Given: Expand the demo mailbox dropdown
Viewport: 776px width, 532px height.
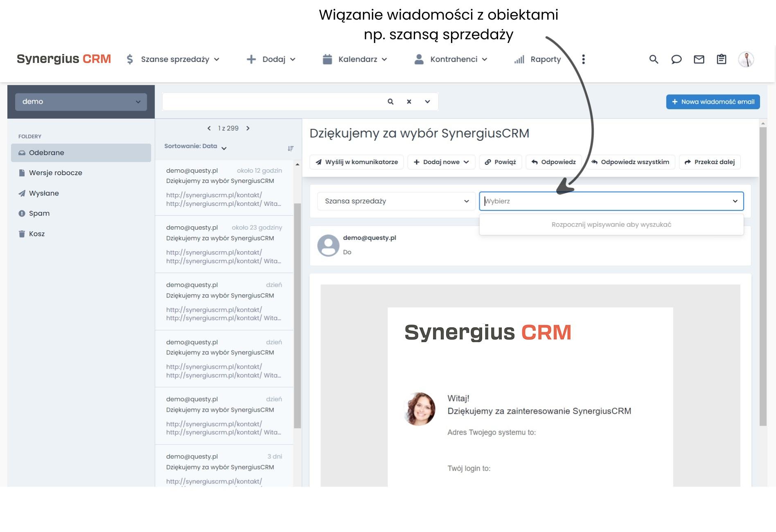Looking at the screenshot, I should click(138, 101).
